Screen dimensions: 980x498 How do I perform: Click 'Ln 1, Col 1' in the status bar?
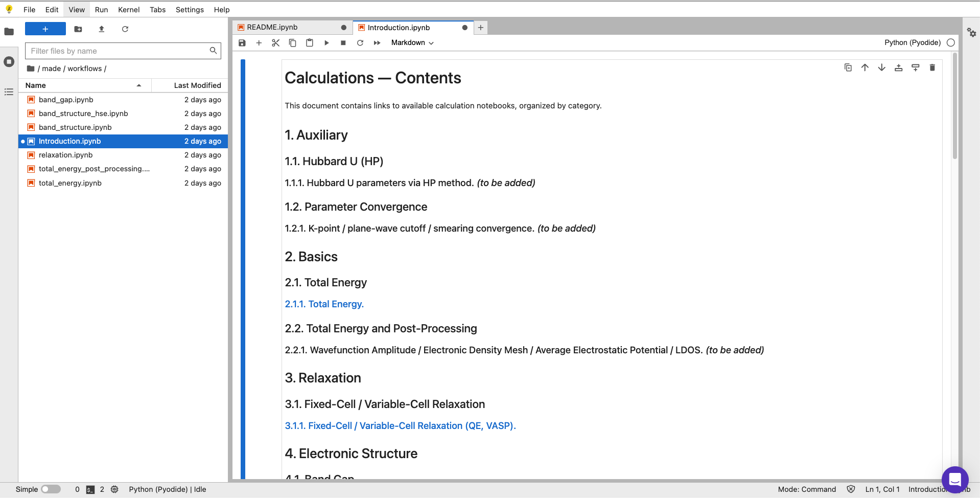click(x=882, y=489)
